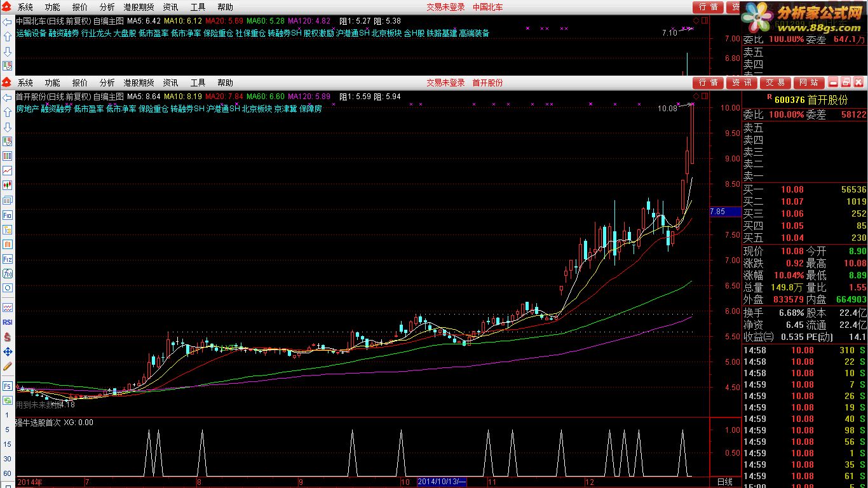Viewport: 868px width, 488px height.
Task: Click the 运输设备 tag in the 中国北车 window
Action: 31,34
